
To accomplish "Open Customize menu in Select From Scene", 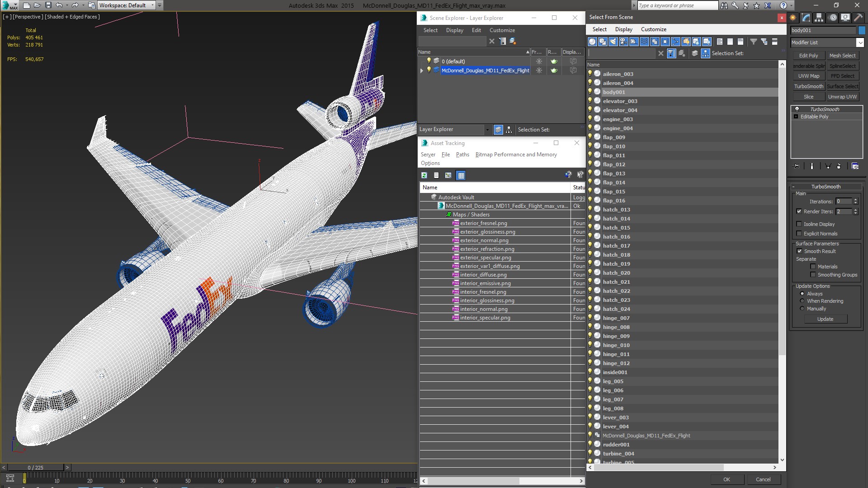I will pos(653,29).
